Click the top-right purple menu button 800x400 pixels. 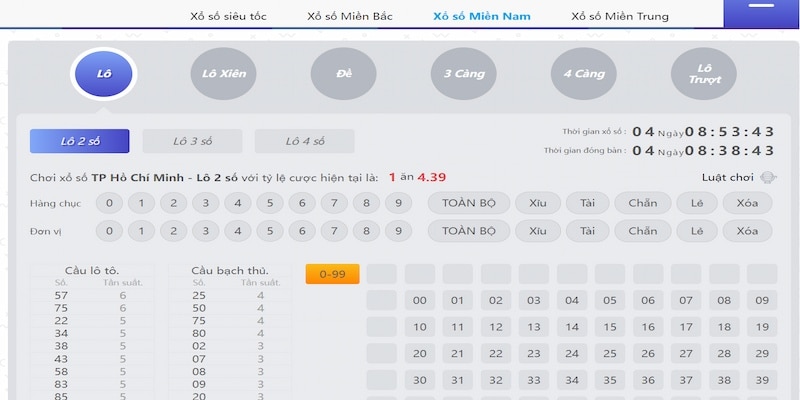[x=761, y=14]
